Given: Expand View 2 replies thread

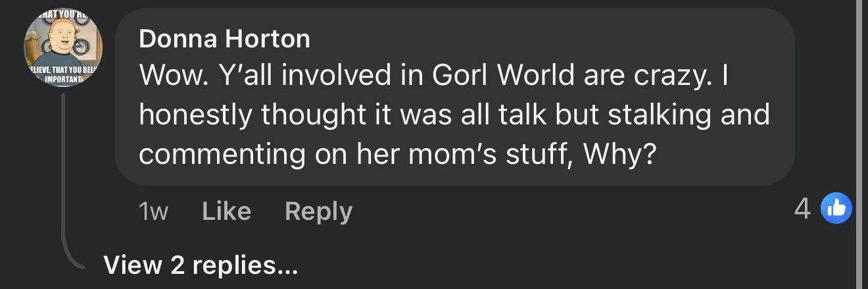Looking at the screenshot, I should pos(201,265).
